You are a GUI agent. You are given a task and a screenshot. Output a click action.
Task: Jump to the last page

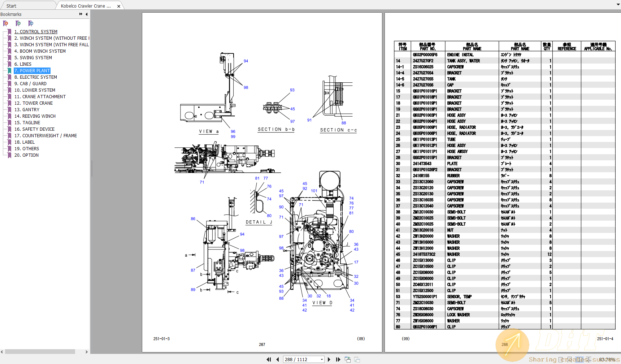coord(338,359)
